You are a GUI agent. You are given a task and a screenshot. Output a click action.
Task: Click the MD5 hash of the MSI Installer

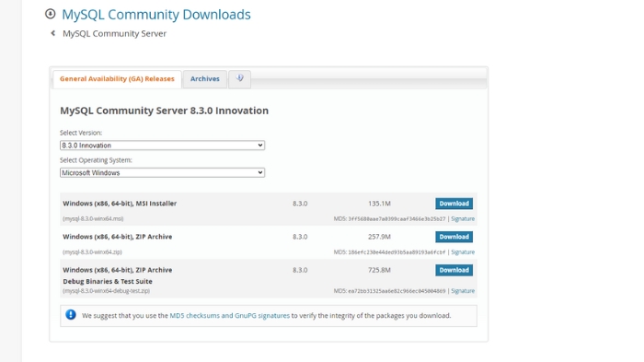click(x=397, y=219)
